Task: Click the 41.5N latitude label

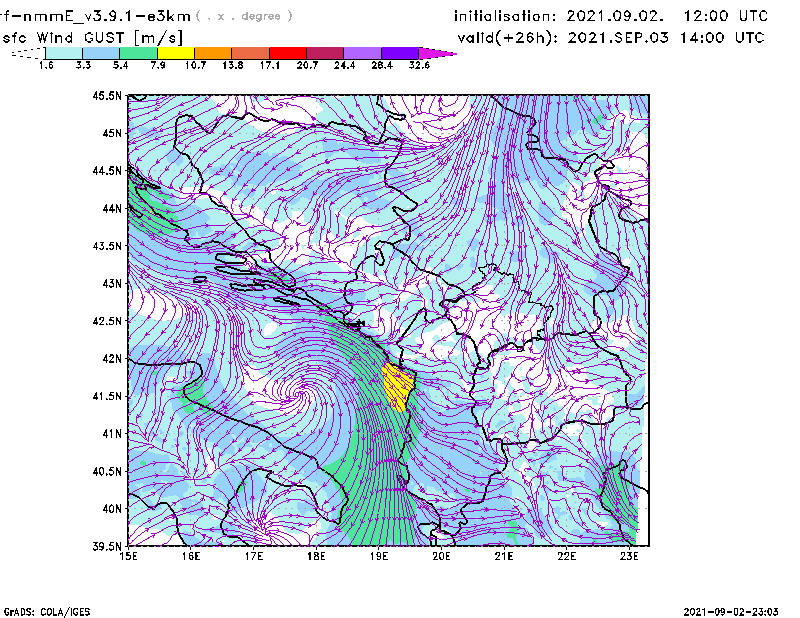Action: coord(107,396)
